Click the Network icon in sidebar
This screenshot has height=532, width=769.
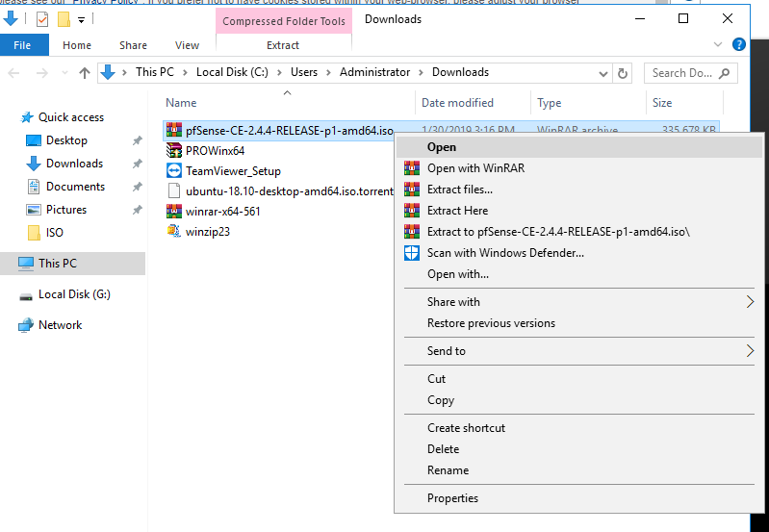coord(25,325)
